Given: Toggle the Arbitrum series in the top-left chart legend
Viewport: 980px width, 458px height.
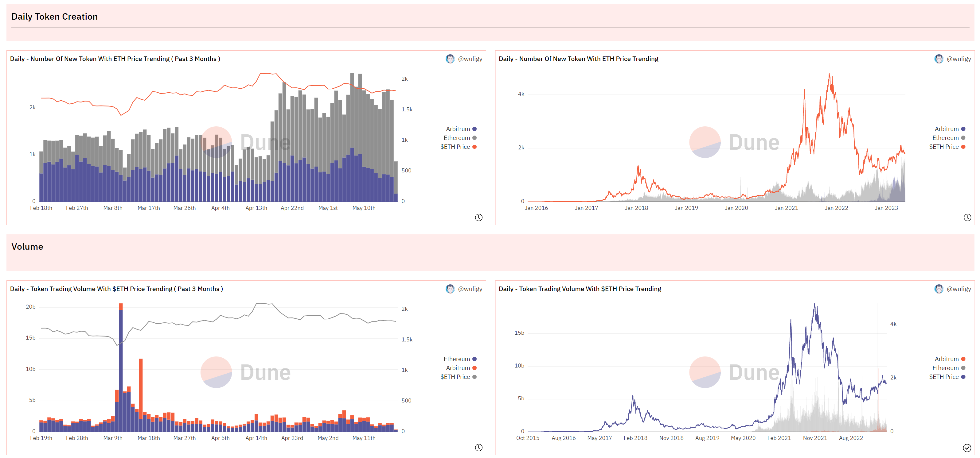Looking at the screenshot, I should click(461, 129).
